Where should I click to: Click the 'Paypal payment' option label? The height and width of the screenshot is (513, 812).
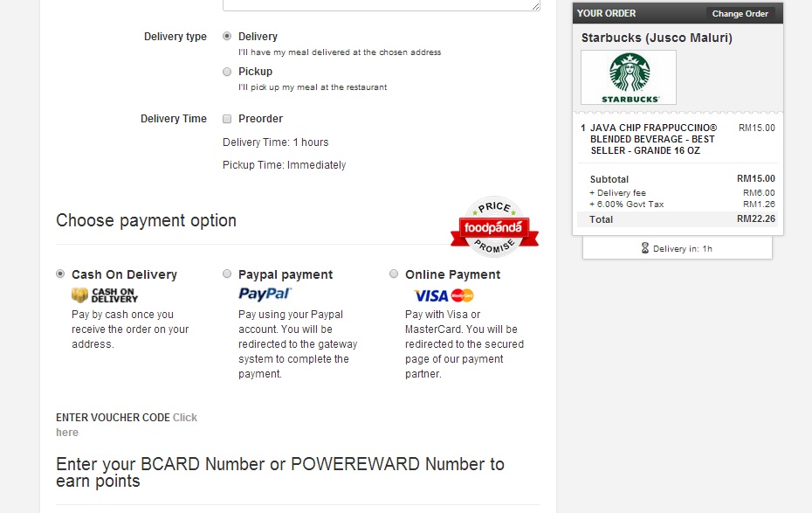click(286, 274)
